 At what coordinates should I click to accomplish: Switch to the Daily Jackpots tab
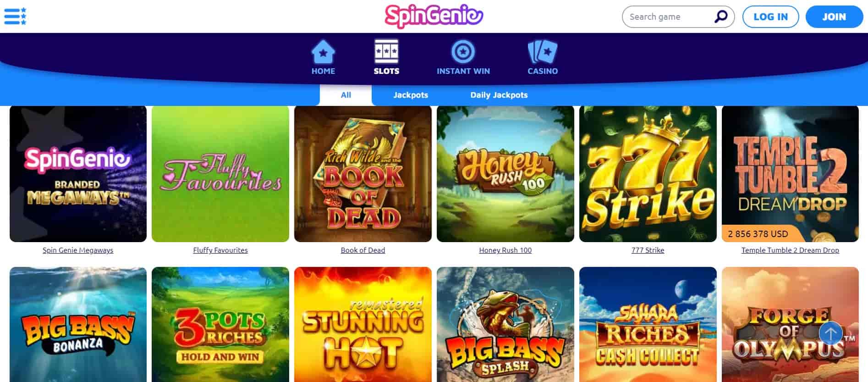(499, 95)
